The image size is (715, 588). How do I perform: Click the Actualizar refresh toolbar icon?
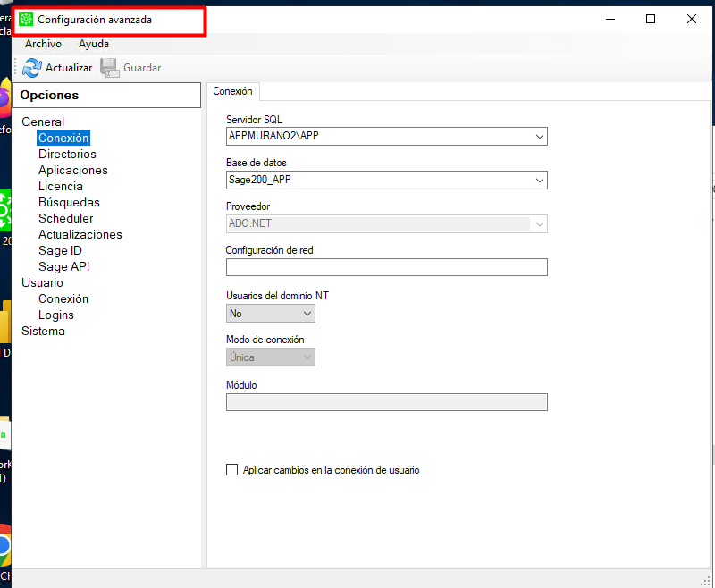click(x=32, y=68)
